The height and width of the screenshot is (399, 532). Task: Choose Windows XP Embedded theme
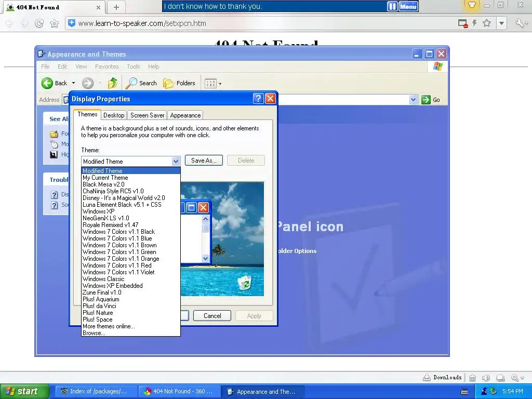coord(130,286)
